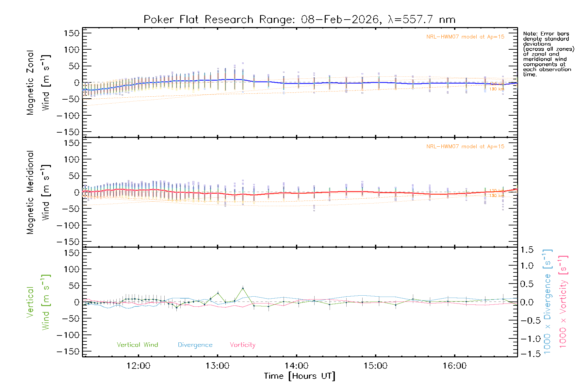Click the pink Vorticity legend label

pyautogui.click(x=242, y=345)
